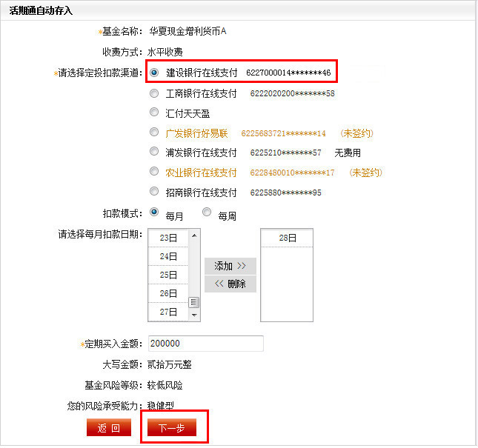Select 28日 in the chosen dates list
478x448 pixels.
(287, 238)
